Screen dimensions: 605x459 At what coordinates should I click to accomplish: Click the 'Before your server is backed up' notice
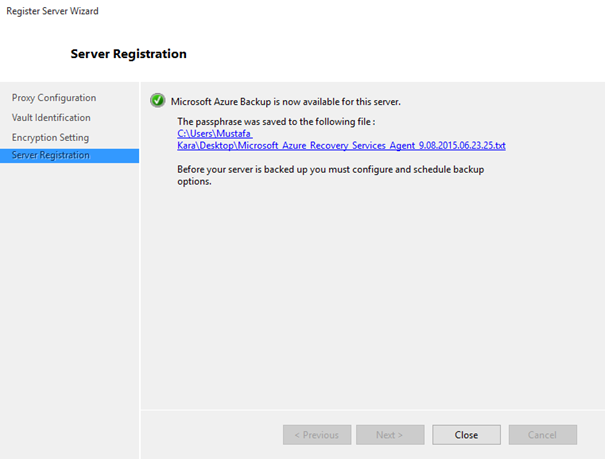click(331, 175)
